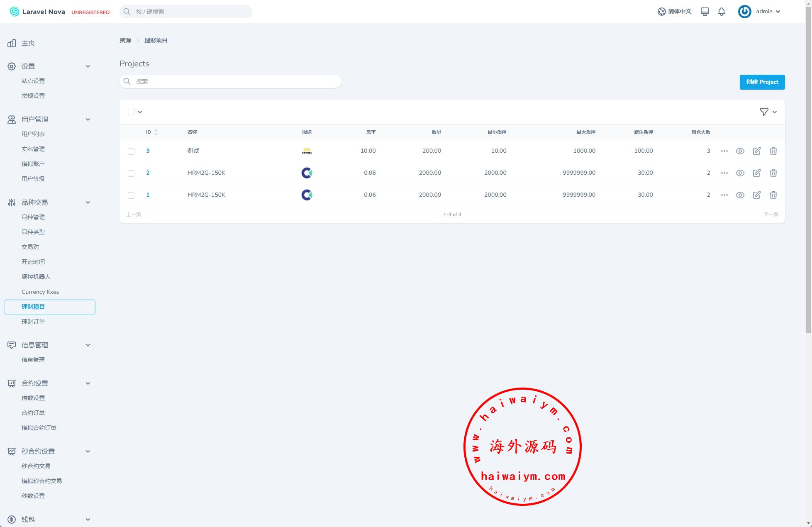Image resolution: width=812 pixels, height=527 pixels.
Task: Toggle the select-all checkbox in the table header
Action: click(131, 112)
